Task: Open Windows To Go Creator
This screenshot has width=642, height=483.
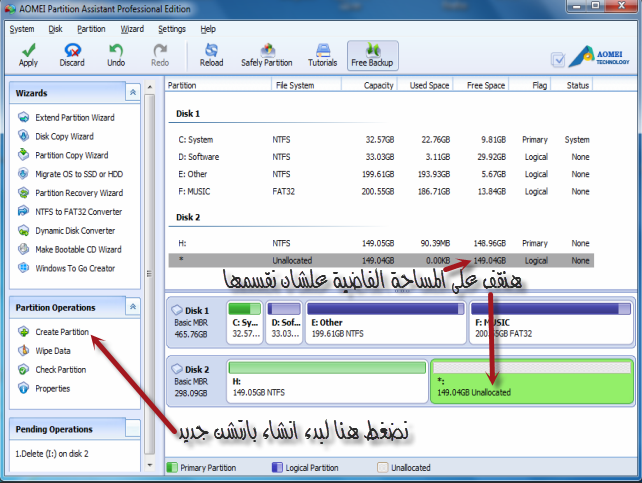Action: (x=75, y=268)
